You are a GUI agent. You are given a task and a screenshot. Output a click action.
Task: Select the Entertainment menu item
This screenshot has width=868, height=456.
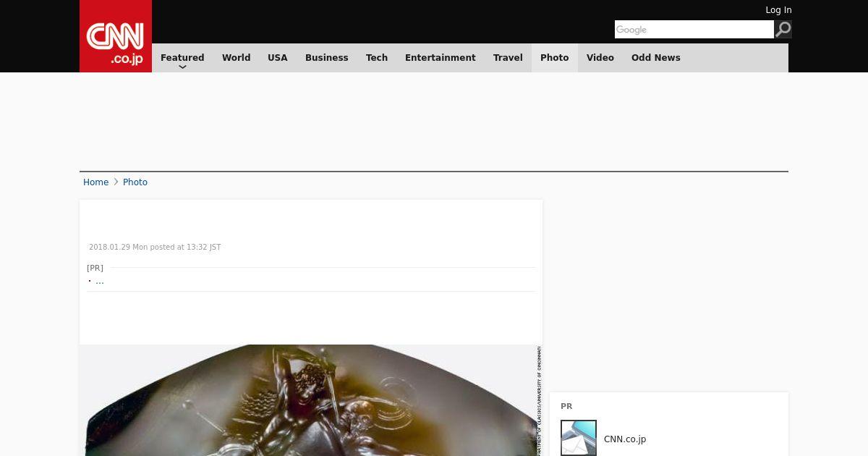tap(441, 58)
